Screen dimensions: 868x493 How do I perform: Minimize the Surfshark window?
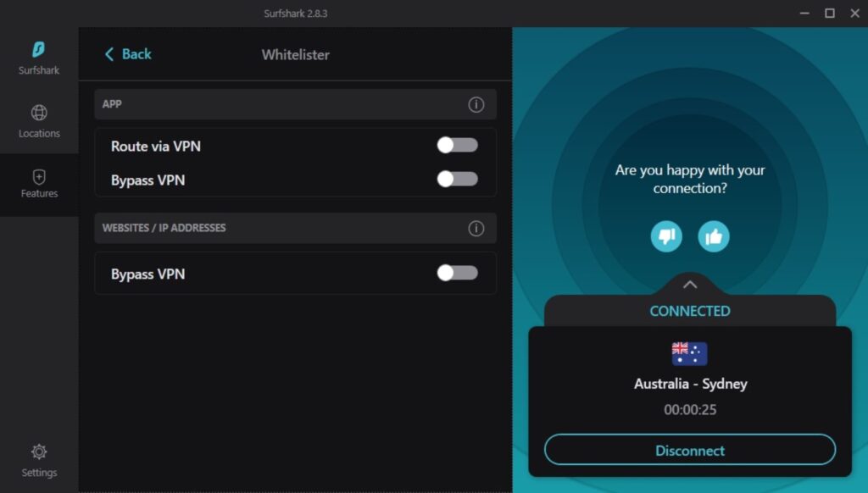click(804, 13)
